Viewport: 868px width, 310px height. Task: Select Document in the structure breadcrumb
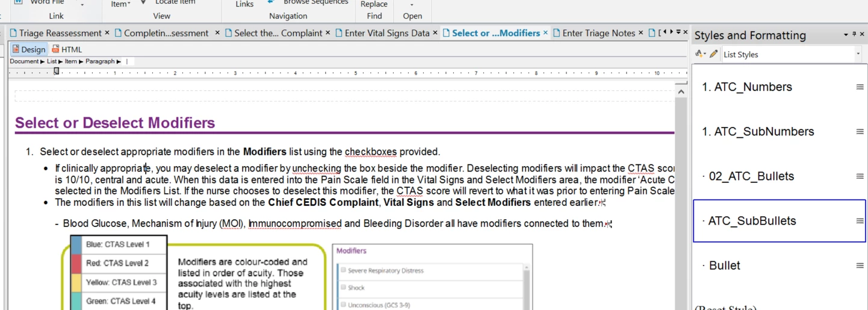(24, 61)
